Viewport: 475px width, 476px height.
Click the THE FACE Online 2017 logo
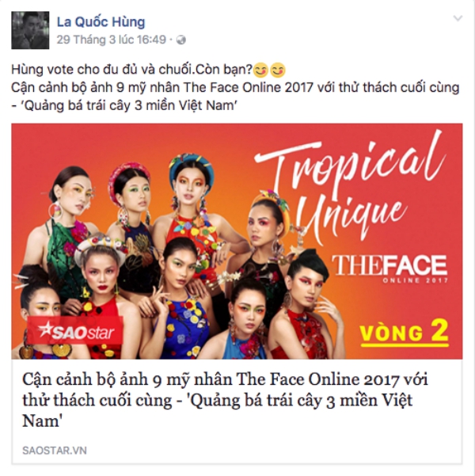[x=389, y=268]
